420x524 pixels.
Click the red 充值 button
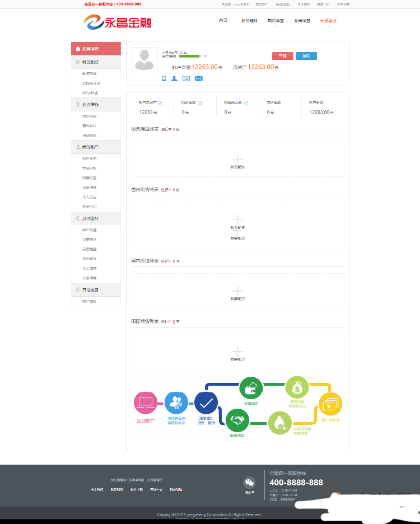point(283,56)
